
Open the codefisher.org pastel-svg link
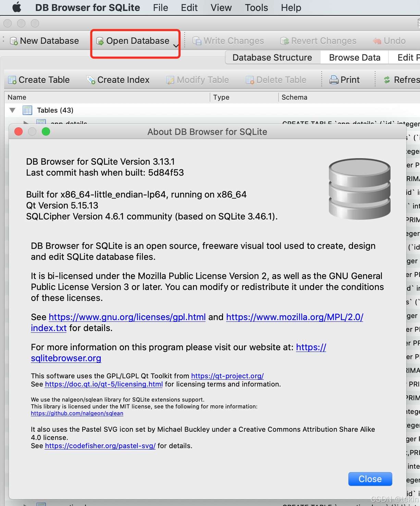click(x=100, y=446)
